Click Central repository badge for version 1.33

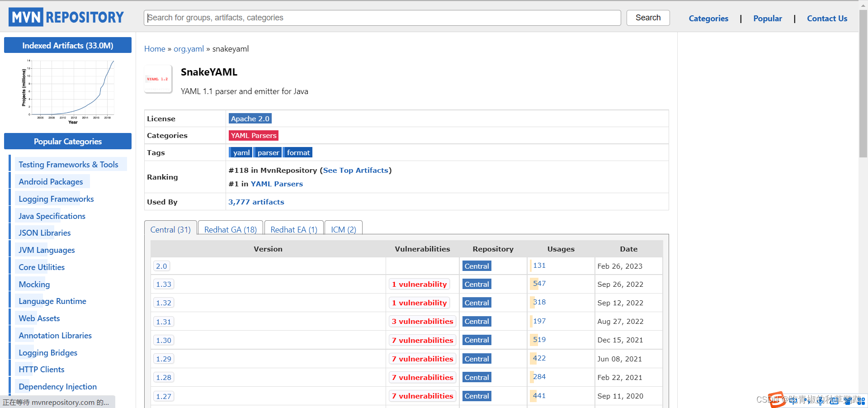[x=476, y=284]
